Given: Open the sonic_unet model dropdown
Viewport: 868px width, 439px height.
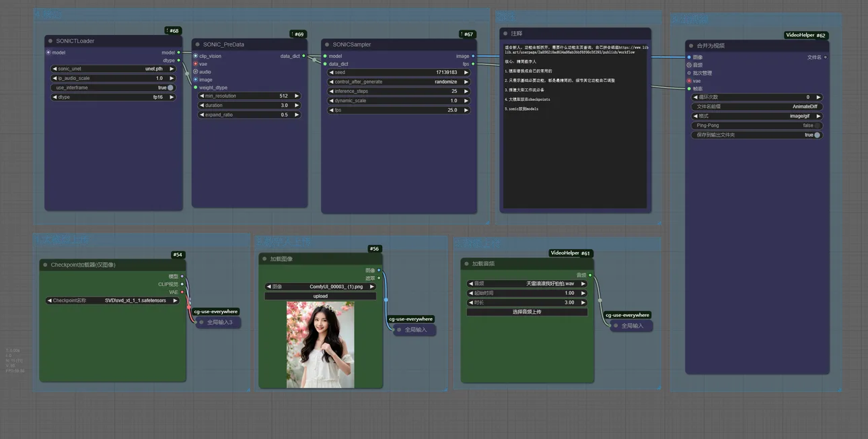Looking at the screenshot, I should 113,69.
